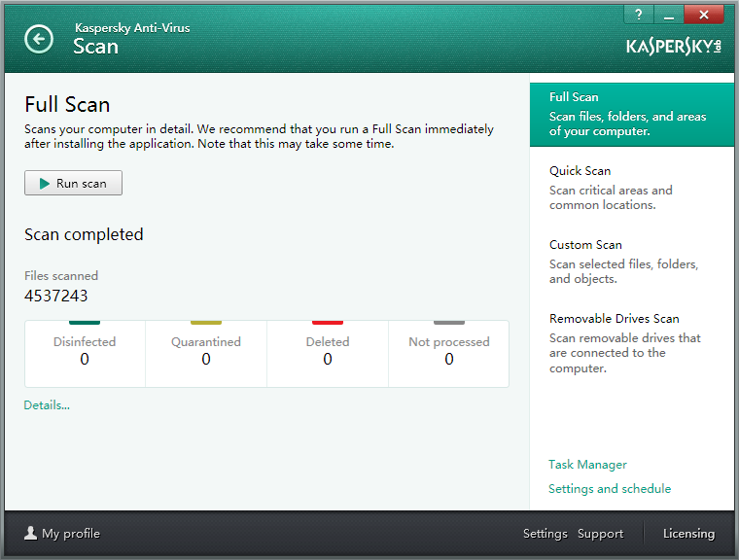The width and height of the screenshot is (739, 560).
Task: Click the green Disinfected indicator
Action: click(85, 323)
